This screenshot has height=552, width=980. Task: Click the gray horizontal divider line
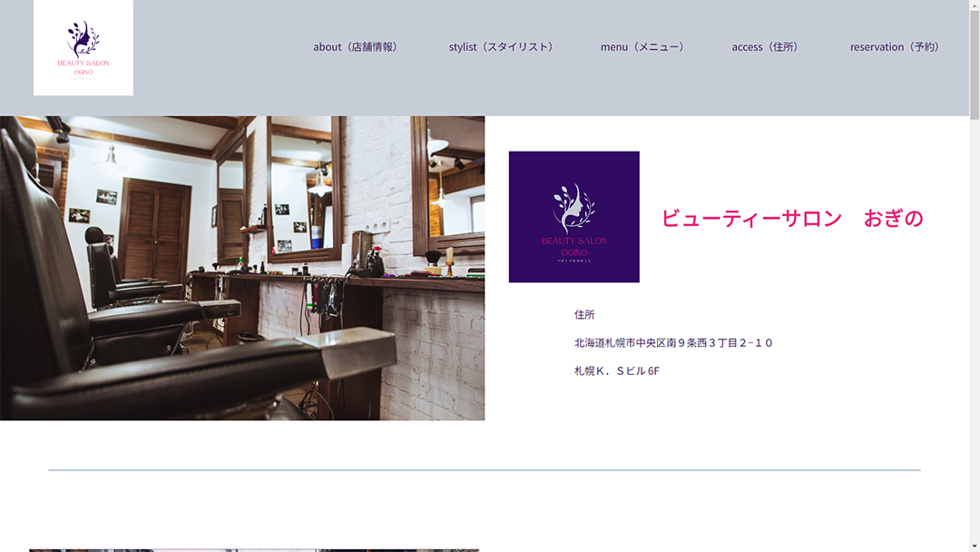coord(485,470)
